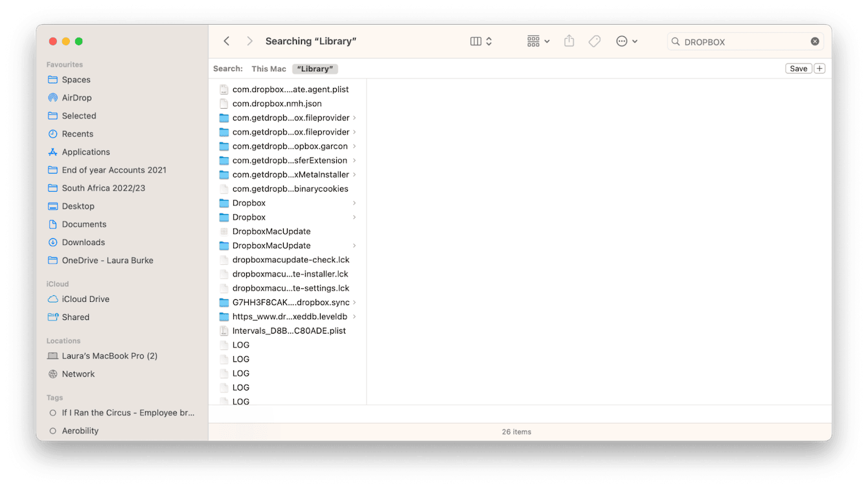Click the back navigation arrow
The image size is (868, 489).
click(x=226, y=40)
